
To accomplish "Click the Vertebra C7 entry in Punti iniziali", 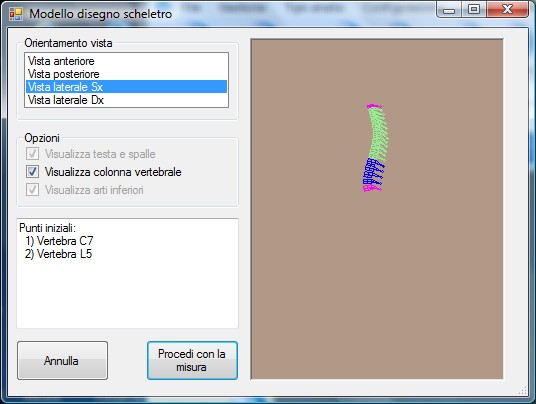I will (x=59, y=241).
